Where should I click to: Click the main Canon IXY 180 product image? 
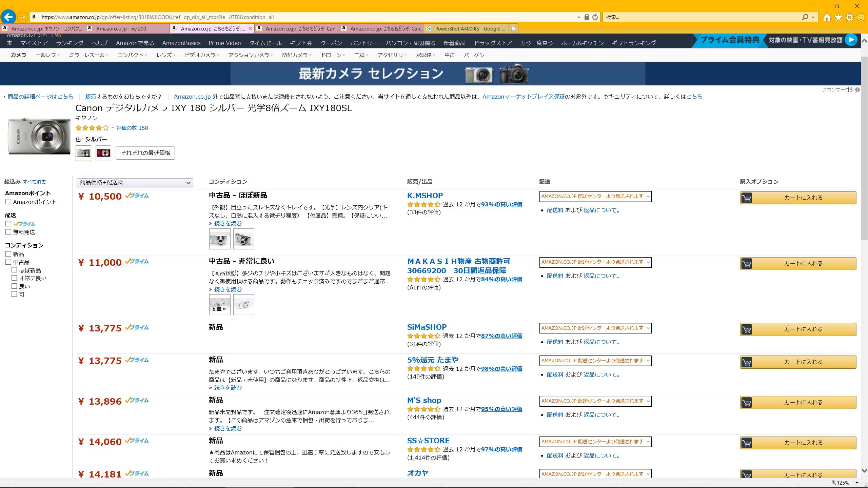pyautogui.click(x=39, y=136)
